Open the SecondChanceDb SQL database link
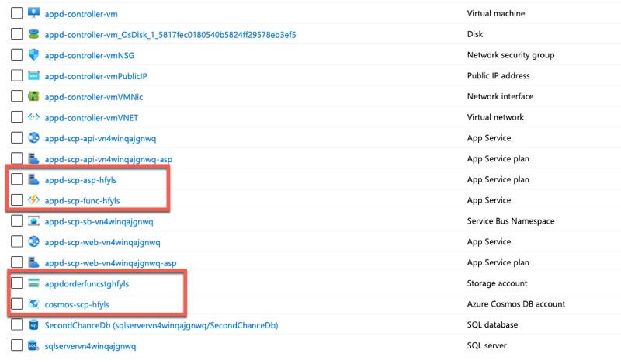The image size is (621, 364). pyautogui.click(x=161, y=325)
